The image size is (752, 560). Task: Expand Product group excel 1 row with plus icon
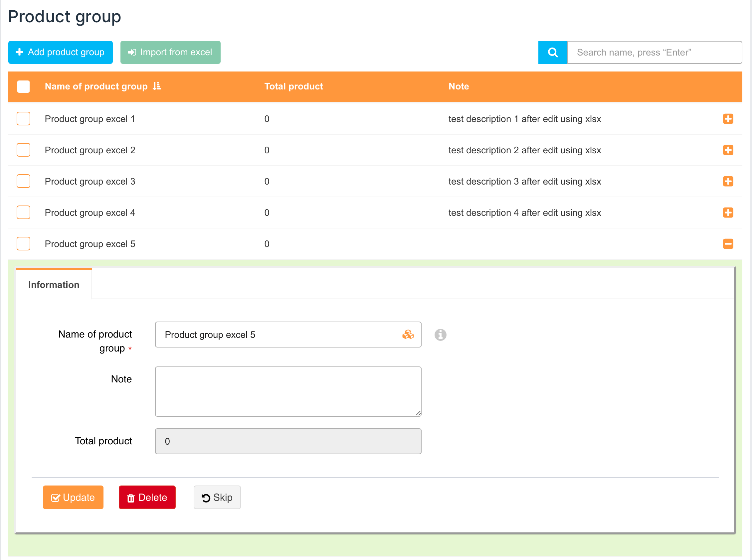pyautogui.click(x=728, y=119)
